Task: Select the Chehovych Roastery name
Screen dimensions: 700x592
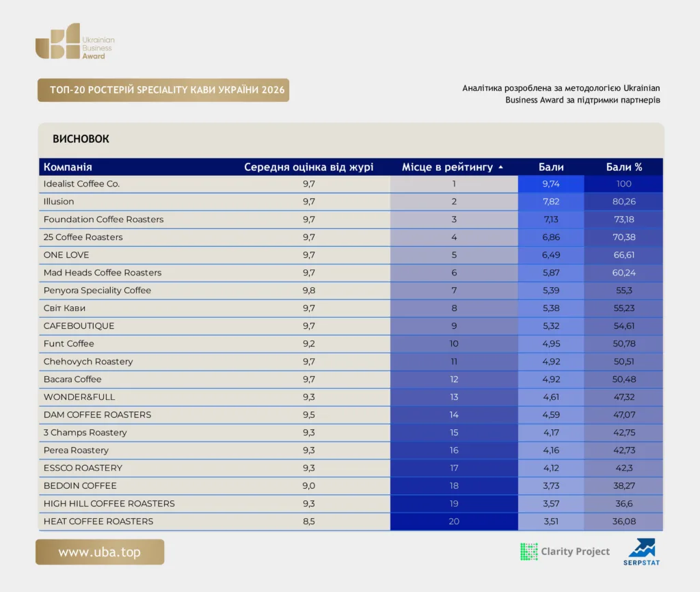Action: click(88, 362)
